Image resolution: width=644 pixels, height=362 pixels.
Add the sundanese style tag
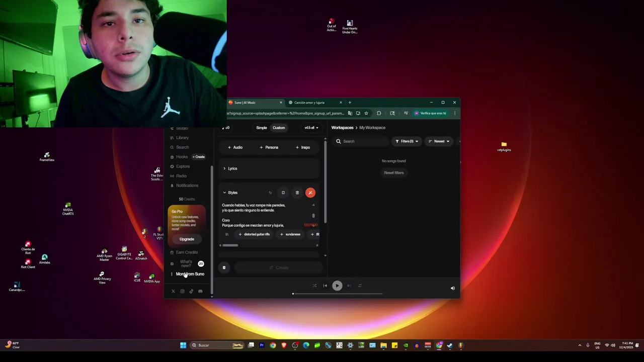pyautogui.click(x=290, y=234)
